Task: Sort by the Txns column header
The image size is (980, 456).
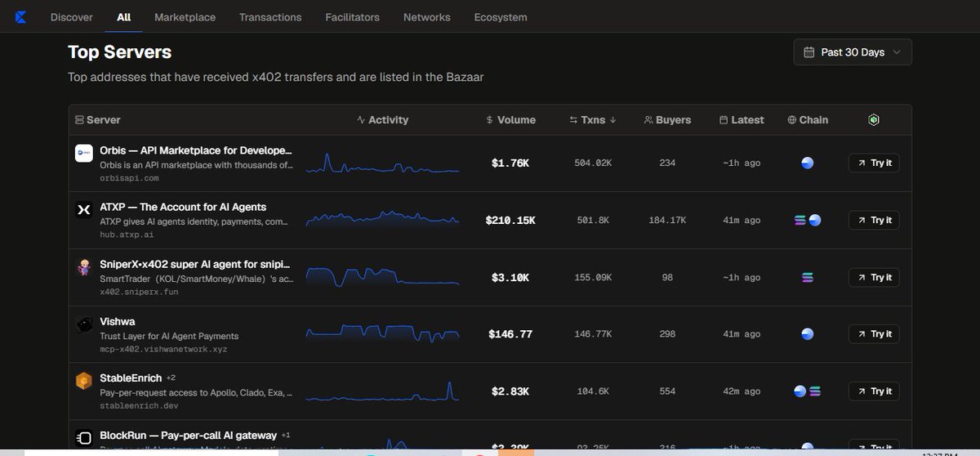Action: click(x=593, y=120)
